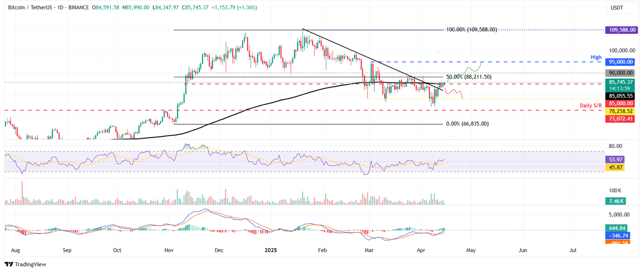Toggle the red Daily S/R level label
The width and height of the screenshot is (644, 272).
[591, 105]
